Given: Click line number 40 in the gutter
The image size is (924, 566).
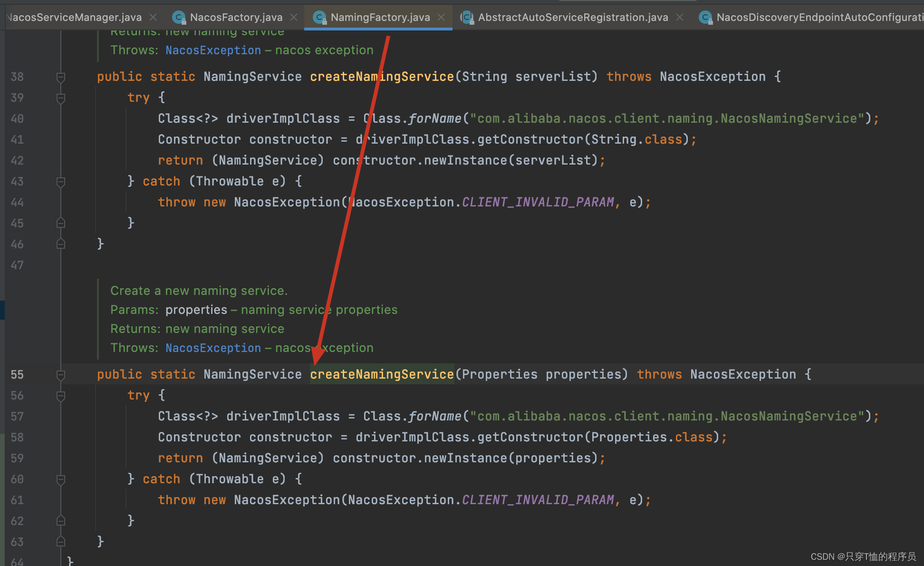Looking at the screenshot, I should point(17,118).
